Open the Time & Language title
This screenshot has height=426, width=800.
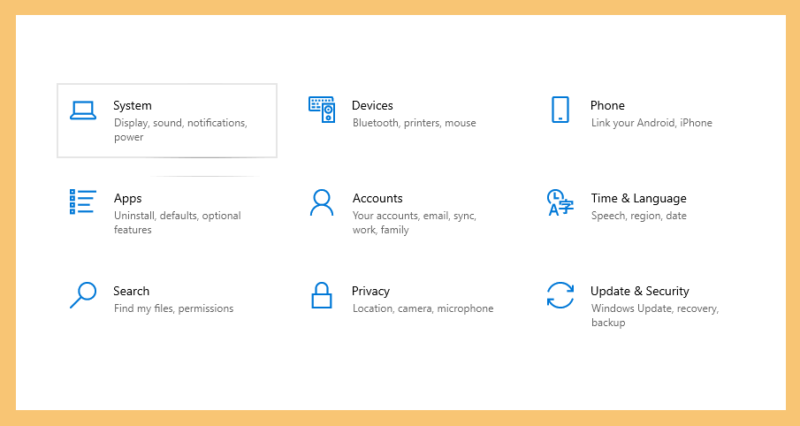639,198
